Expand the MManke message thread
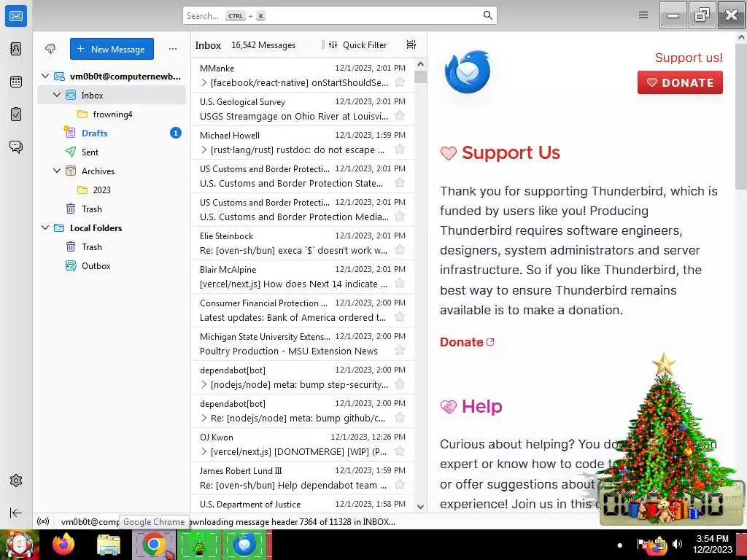 tap(204, 82)
